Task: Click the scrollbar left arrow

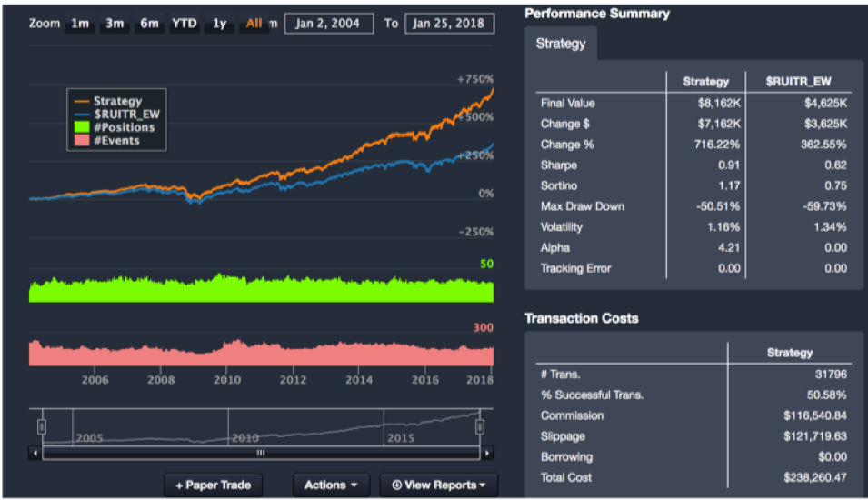Action: pos(35,452)
